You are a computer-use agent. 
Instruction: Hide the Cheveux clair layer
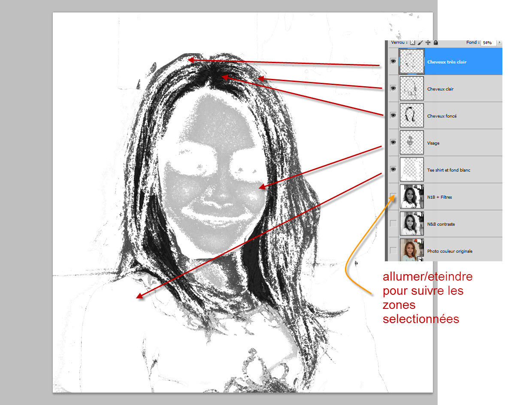point(393,88)
